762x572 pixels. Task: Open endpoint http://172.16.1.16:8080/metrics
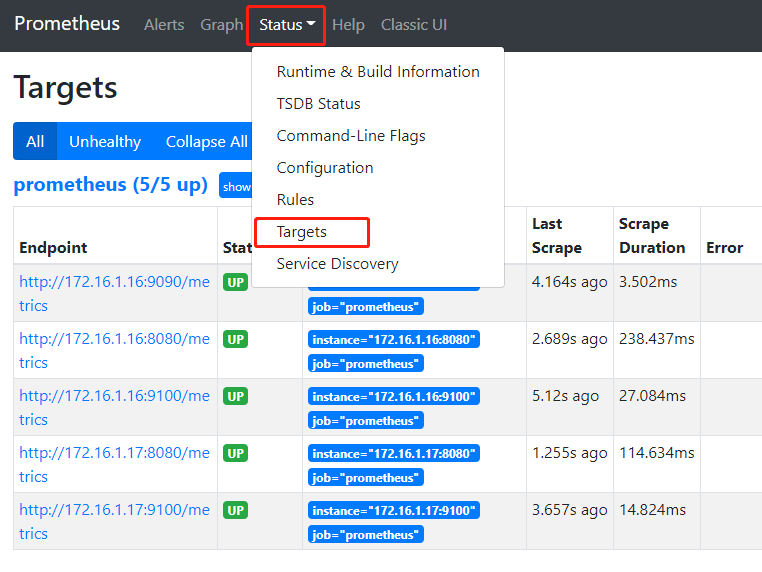tap(114, 350)
